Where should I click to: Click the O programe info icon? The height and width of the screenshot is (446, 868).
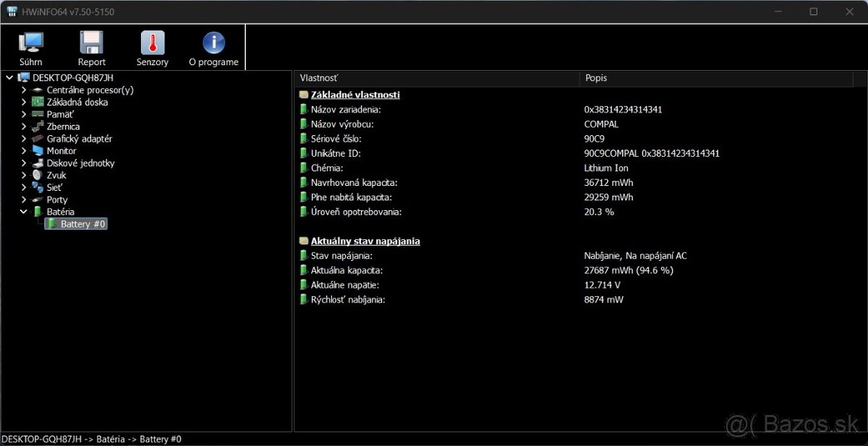click(213, 48)
